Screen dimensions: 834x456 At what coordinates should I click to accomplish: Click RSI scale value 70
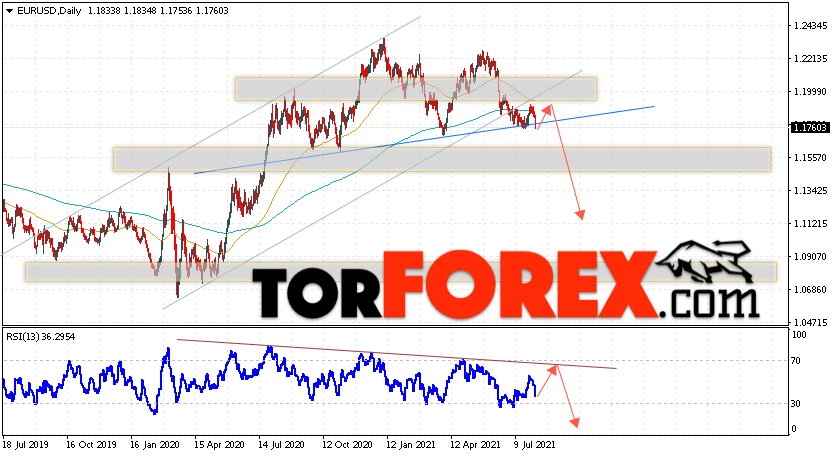point(796,361)
